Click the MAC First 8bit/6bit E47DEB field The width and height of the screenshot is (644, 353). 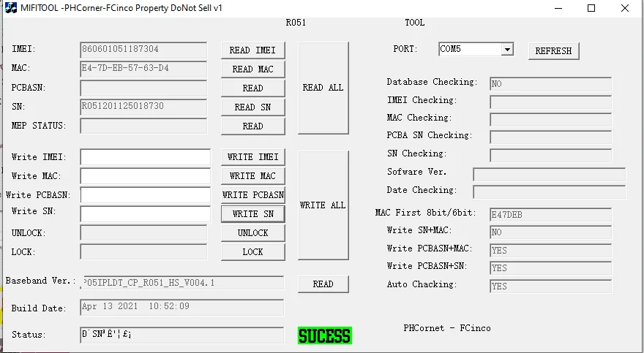[x=551, y=214]
